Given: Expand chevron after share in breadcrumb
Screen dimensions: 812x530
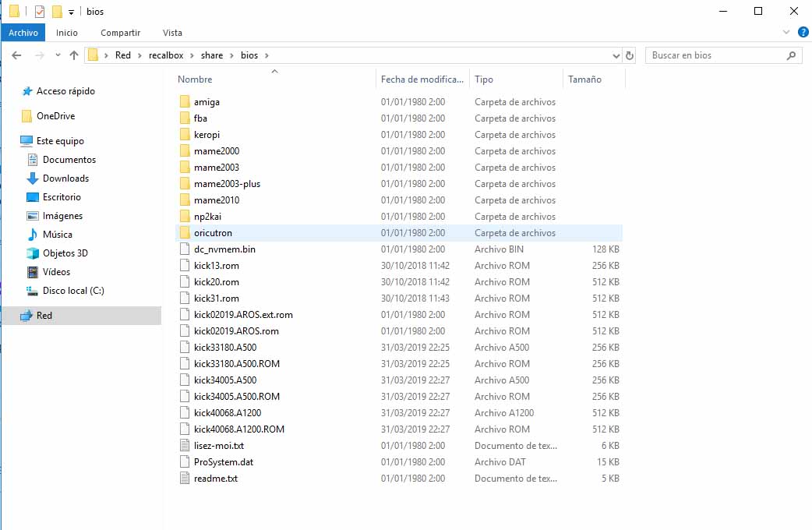Looking at the screenshot, I should [231, 55].
